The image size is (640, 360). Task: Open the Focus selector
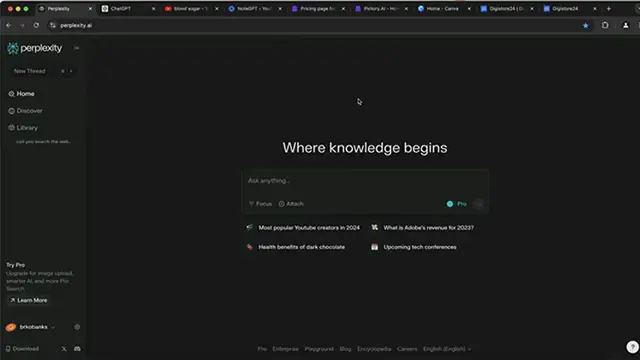(x=260, y=204)
